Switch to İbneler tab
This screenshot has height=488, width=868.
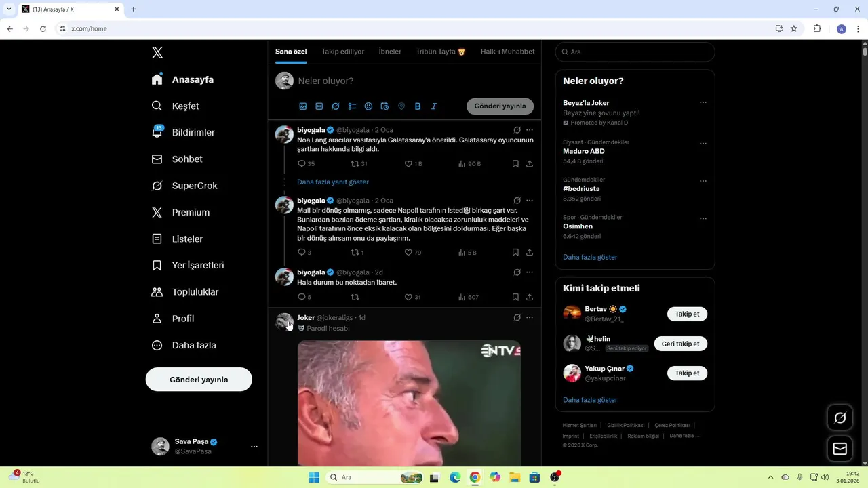(390, 52)
